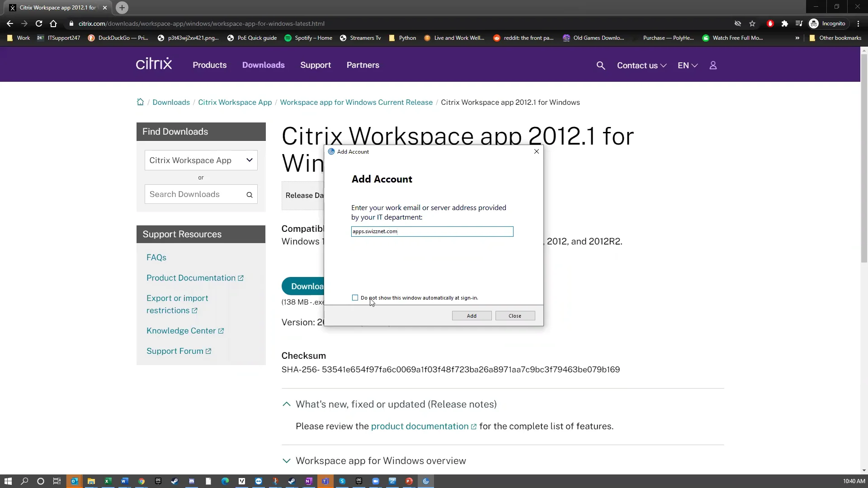Click the Citrix Workspace taskbar icon
This screenshot has width=868, height=488.
pyautogui.click(x=425, y=481)
